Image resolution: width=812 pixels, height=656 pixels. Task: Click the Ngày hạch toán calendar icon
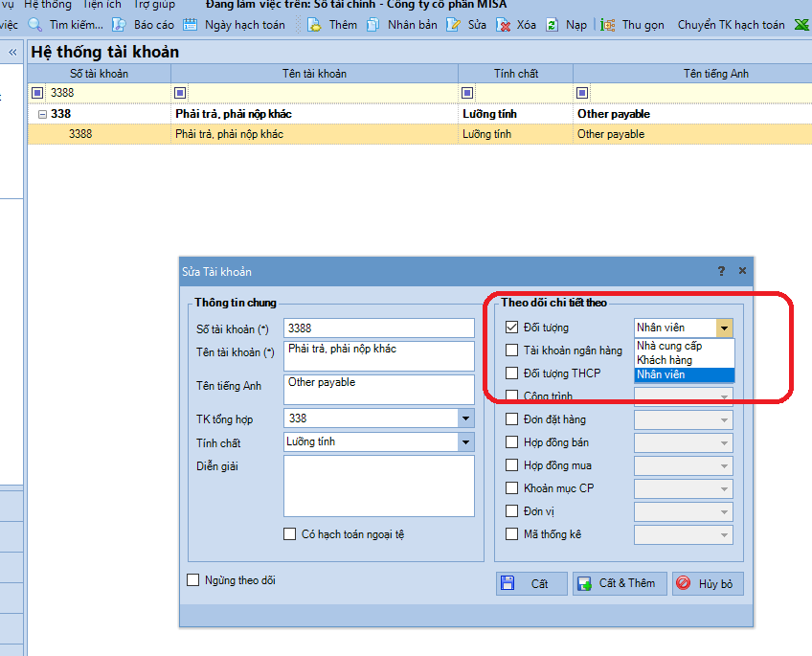pyautogui.click(x=190, y=24)
